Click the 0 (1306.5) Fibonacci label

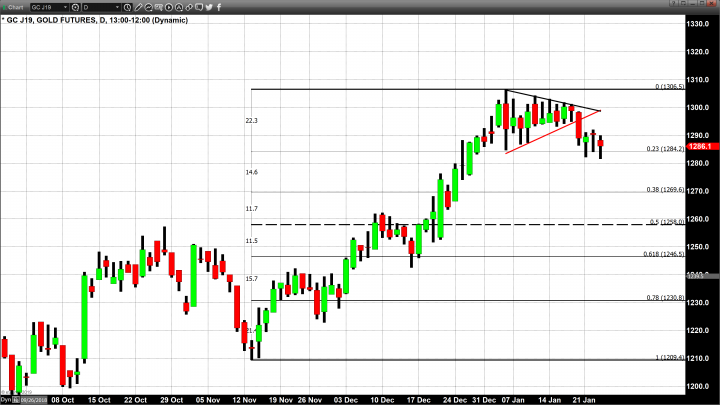[x=669, y=86]
